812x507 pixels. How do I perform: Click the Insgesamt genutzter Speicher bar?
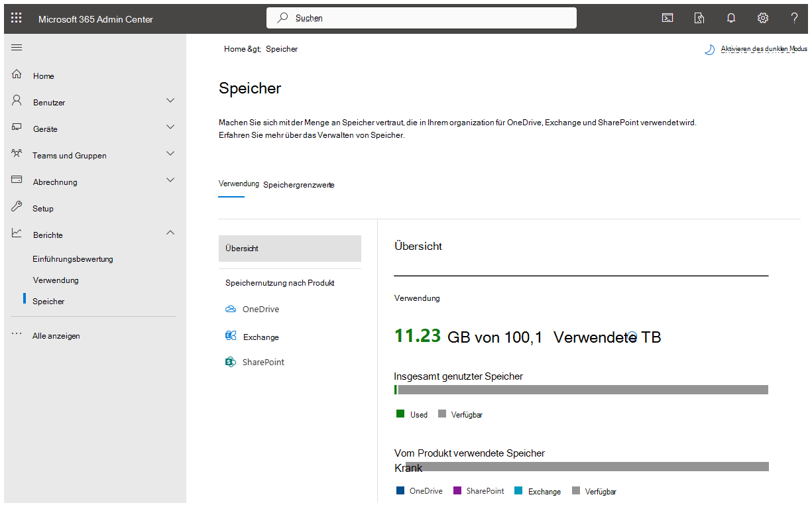coord(581,390)
